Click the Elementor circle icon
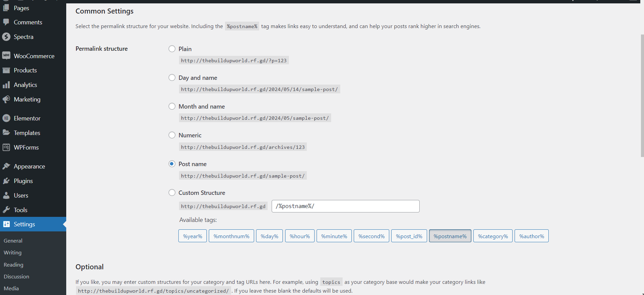Screen dimensions: 644x295 pos(6,118)
